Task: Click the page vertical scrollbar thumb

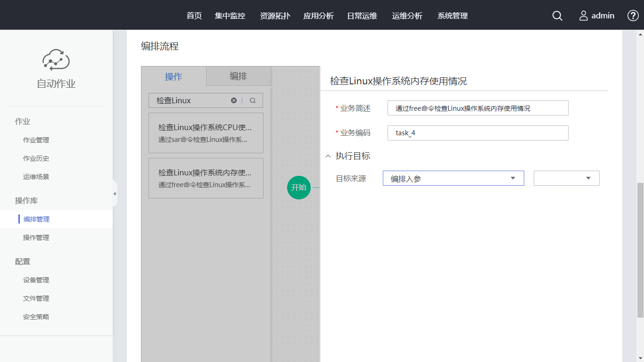Action: [x=640, y=250]
